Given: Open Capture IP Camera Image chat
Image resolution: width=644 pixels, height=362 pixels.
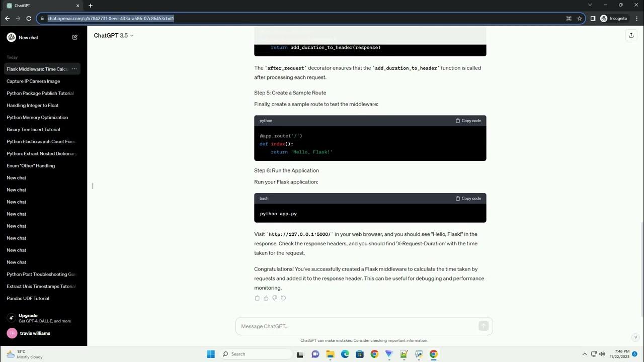Looking at the screenshot, I should [x=42, y=81].
